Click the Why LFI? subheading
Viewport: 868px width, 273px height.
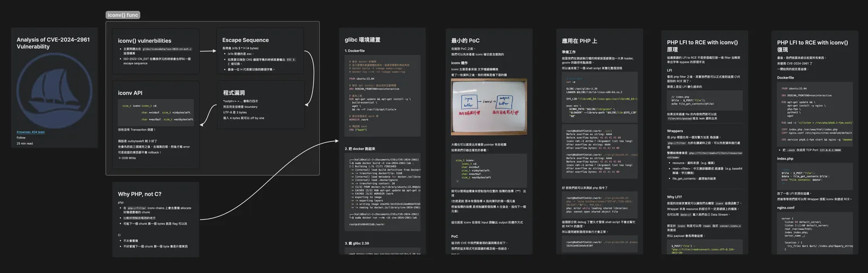pos(674,197)
